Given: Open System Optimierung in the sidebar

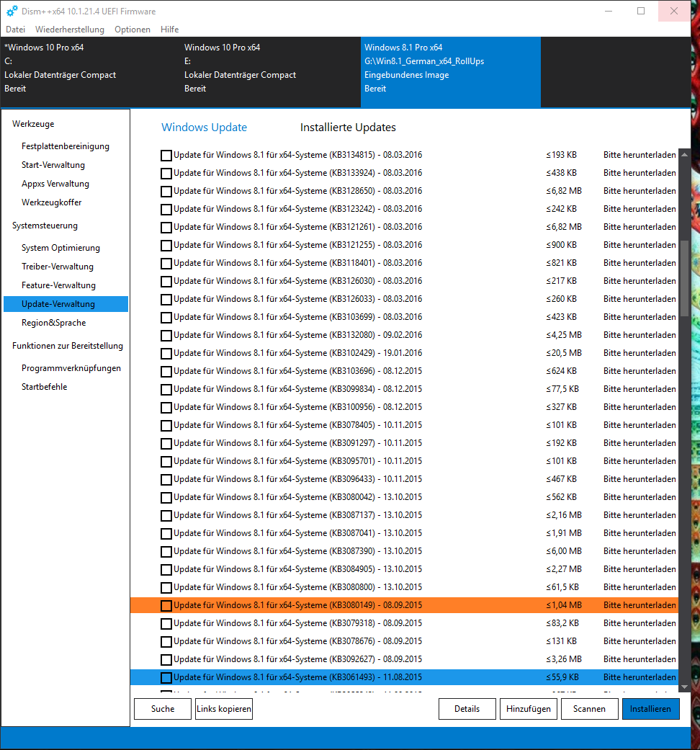Looking at the screenshot, I should coord(60,248).
